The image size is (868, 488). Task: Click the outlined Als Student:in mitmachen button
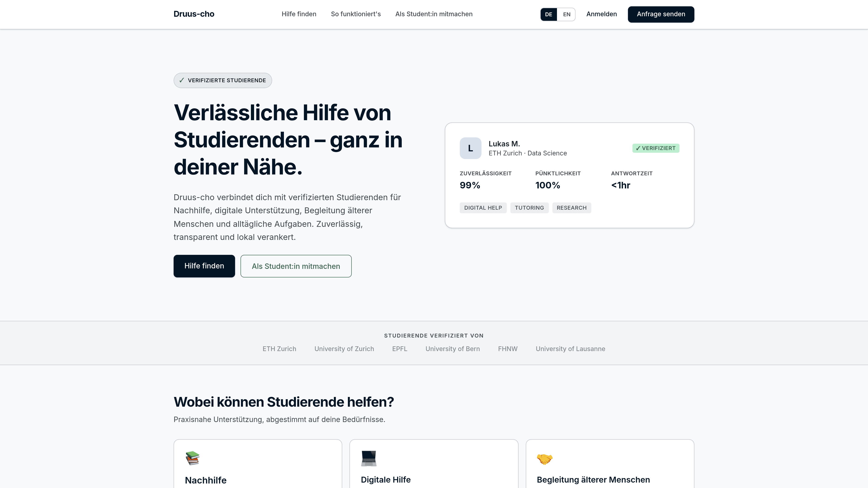point(296,266)
